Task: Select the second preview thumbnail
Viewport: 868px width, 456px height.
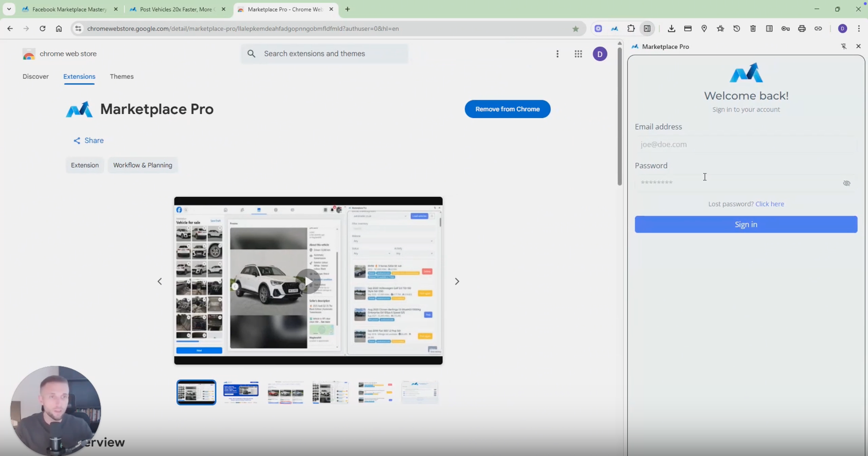Action: pos(241,392)
